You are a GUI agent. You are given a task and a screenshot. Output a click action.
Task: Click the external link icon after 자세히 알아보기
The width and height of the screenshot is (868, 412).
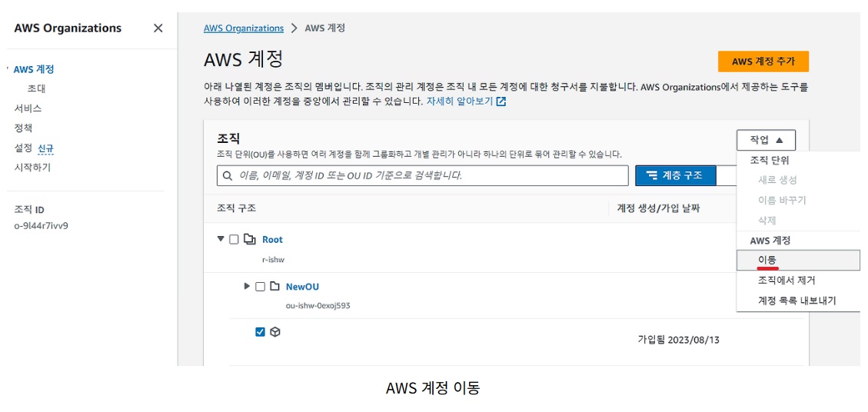point(501,102)
